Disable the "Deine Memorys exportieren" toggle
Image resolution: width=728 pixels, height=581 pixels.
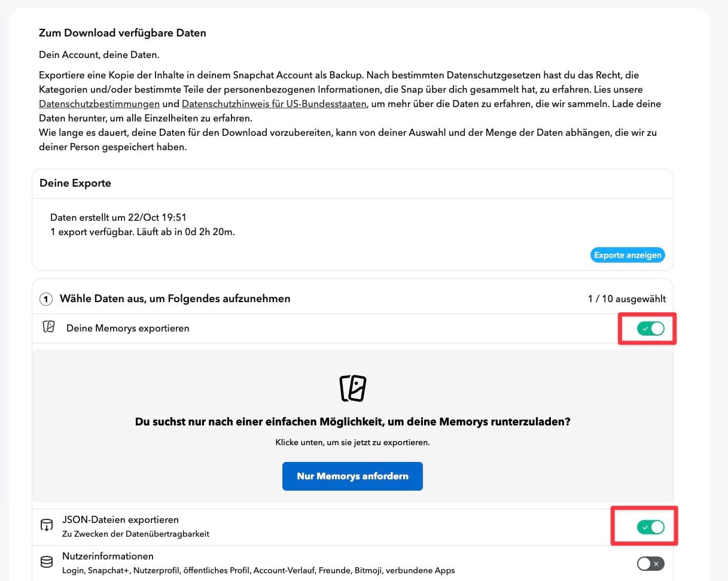pos(650,328)
